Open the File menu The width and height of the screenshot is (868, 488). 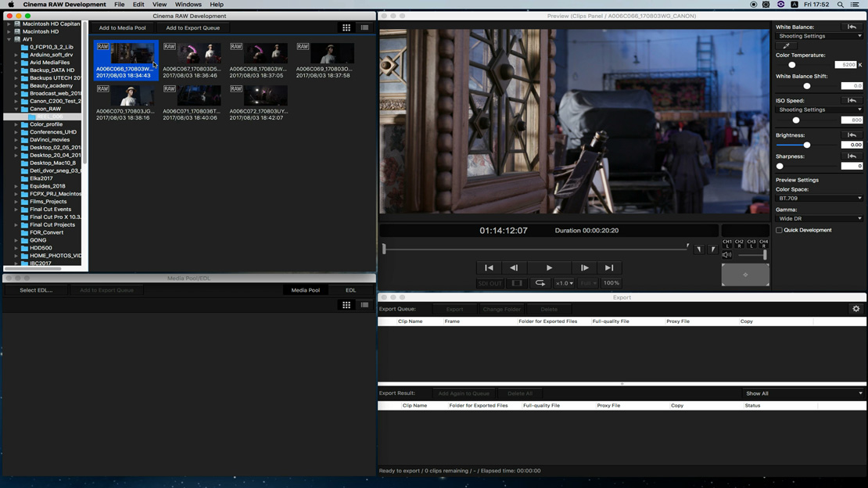pos(119,5)
